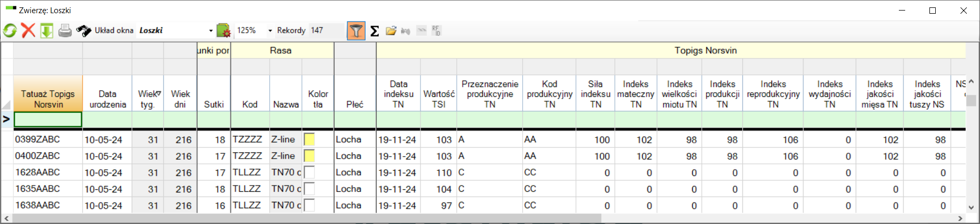Viewport: 980px width, 224px height.
Task: Click the grid select-all corner triangle
Action: pyautogui.click(x=6, y=104)
